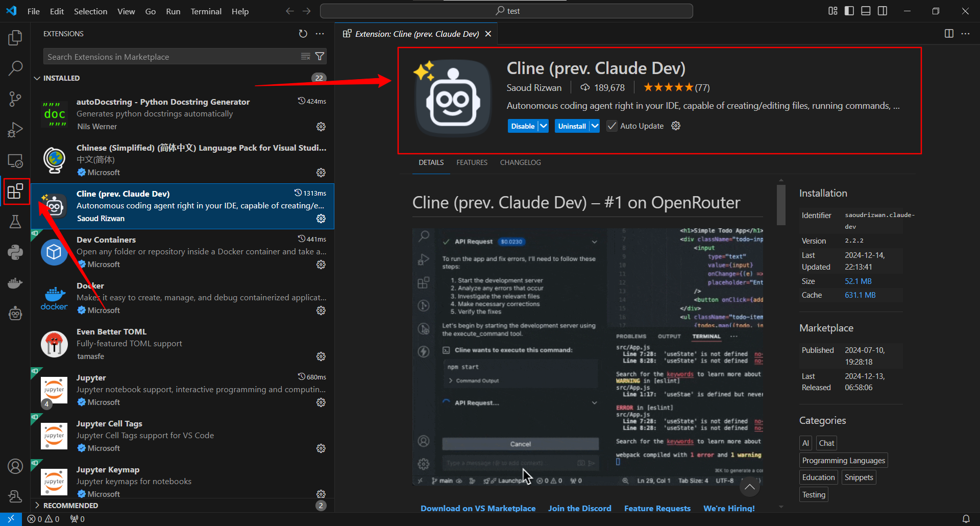This screenshot has width=980, height=526.
Task: Expand the RECOMMENDED extensions section
Action: pyautogui.click(x=37, y=506)
